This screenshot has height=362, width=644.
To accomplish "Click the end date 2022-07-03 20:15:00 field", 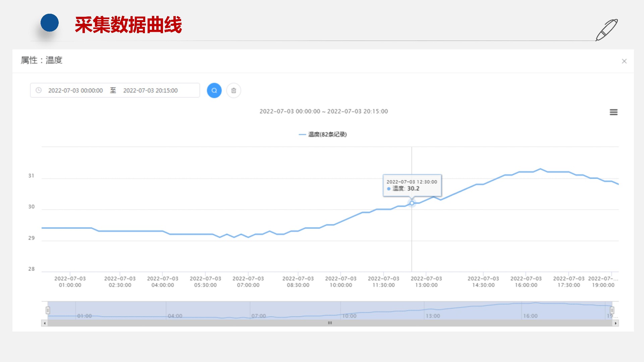I will (150, 90).
